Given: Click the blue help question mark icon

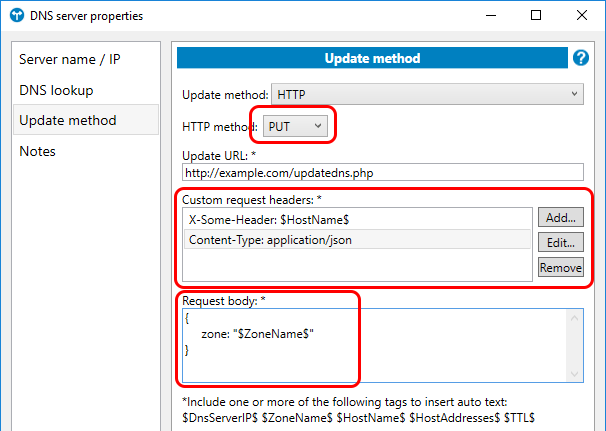Looking at the screenshot, I should (x=581, y=58).
